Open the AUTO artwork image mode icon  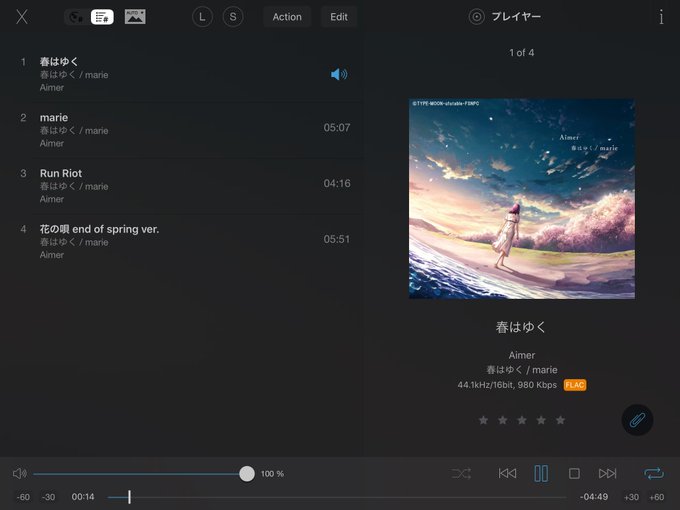[135, 17]
